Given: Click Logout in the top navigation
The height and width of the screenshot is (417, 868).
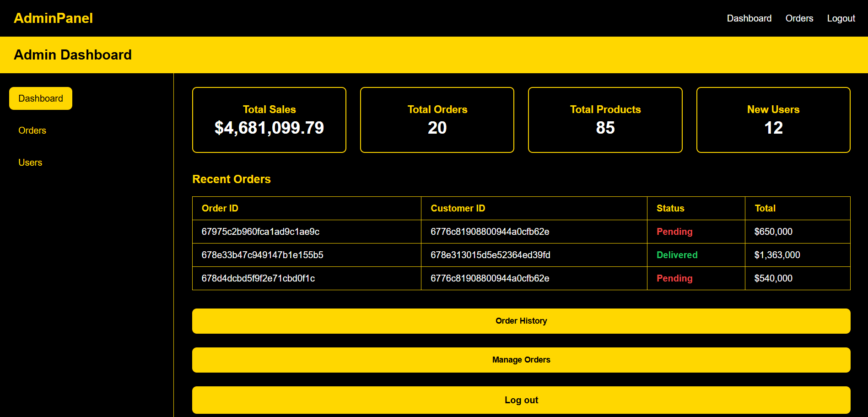Looking at the screenshot, I should 841,18.
